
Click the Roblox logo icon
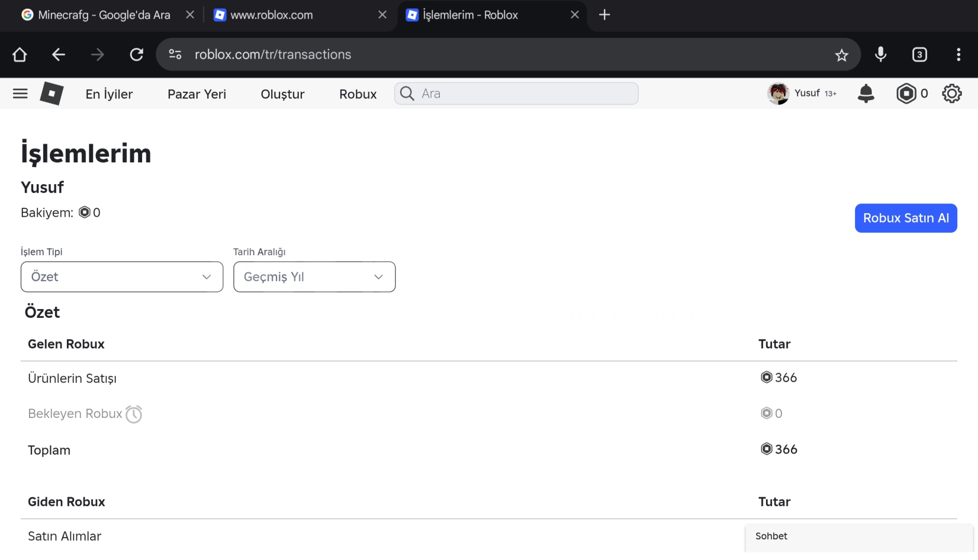click(52, 94)
